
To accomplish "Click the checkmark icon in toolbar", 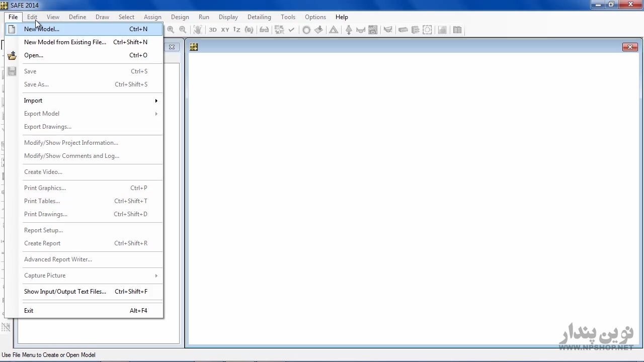I will pos(291,30).
